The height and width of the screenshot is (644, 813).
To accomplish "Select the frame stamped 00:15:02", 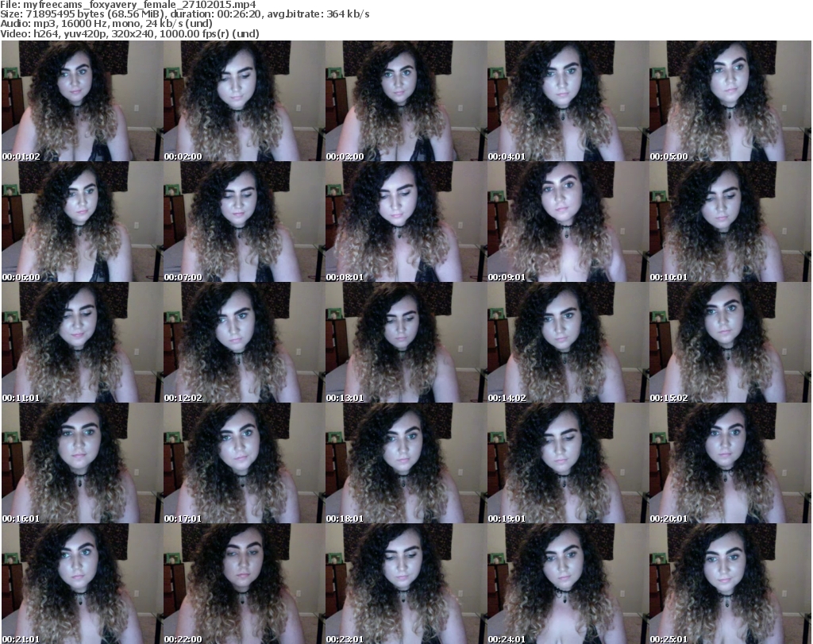I will click(x=730, y=343).
